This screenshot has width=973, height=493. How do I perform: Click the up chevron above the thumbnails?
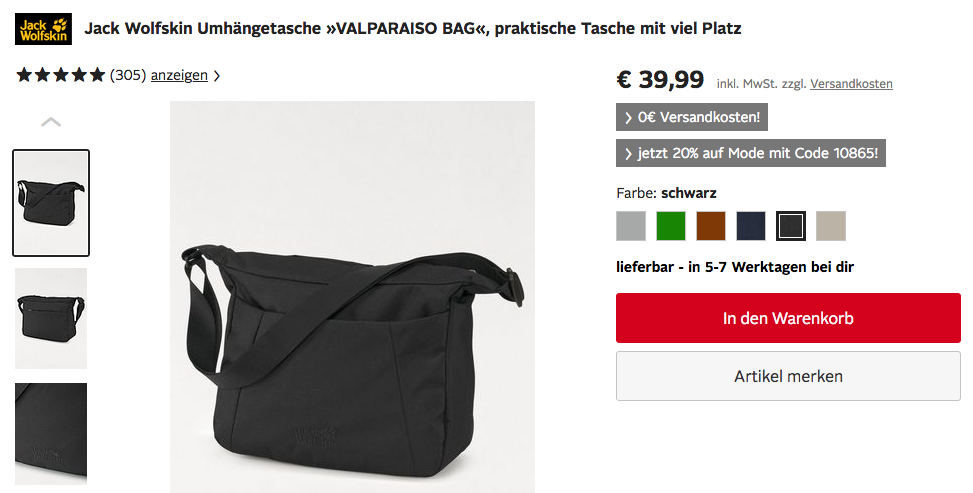[51, 122]
